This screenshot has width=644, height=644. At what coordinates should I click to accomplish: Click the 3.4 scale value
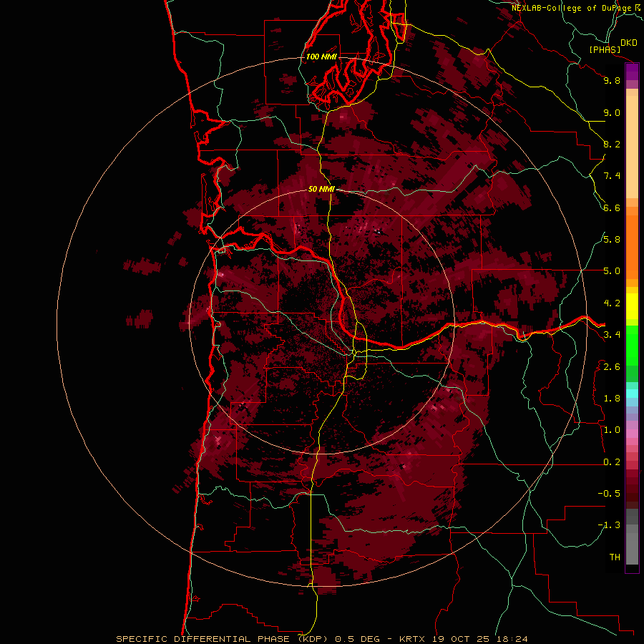612,335
